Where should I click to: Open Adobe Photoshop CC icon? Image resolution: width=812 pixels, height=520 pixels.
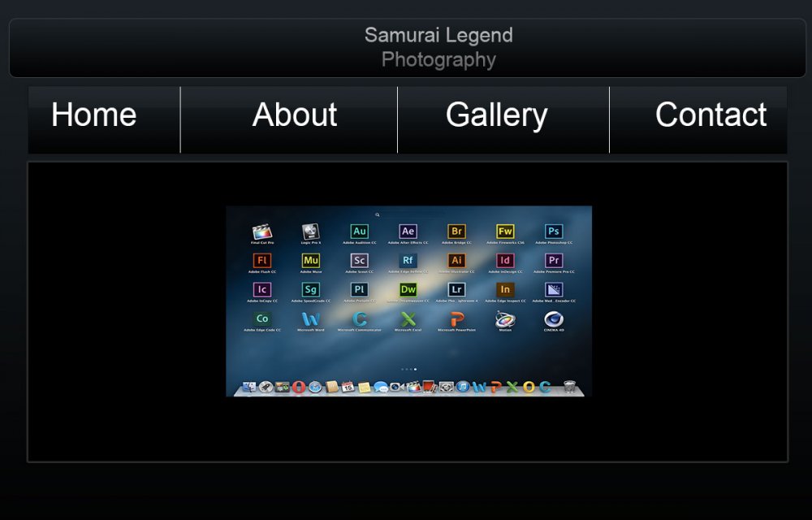(x=554, y=232)
